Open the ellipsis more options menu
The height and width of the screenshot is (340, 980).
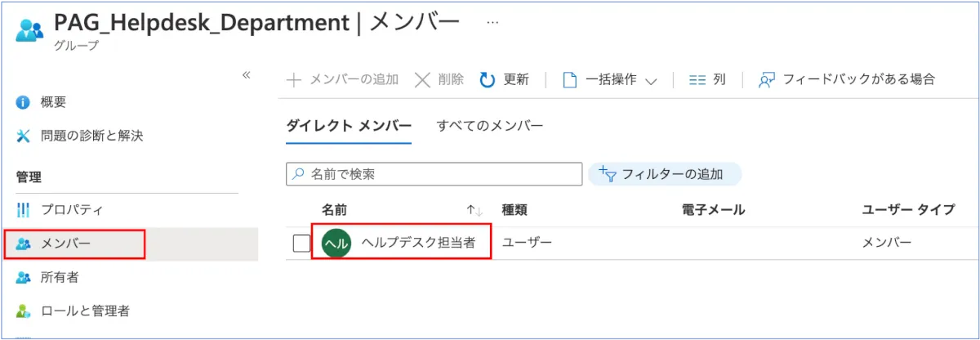point(492,23)
